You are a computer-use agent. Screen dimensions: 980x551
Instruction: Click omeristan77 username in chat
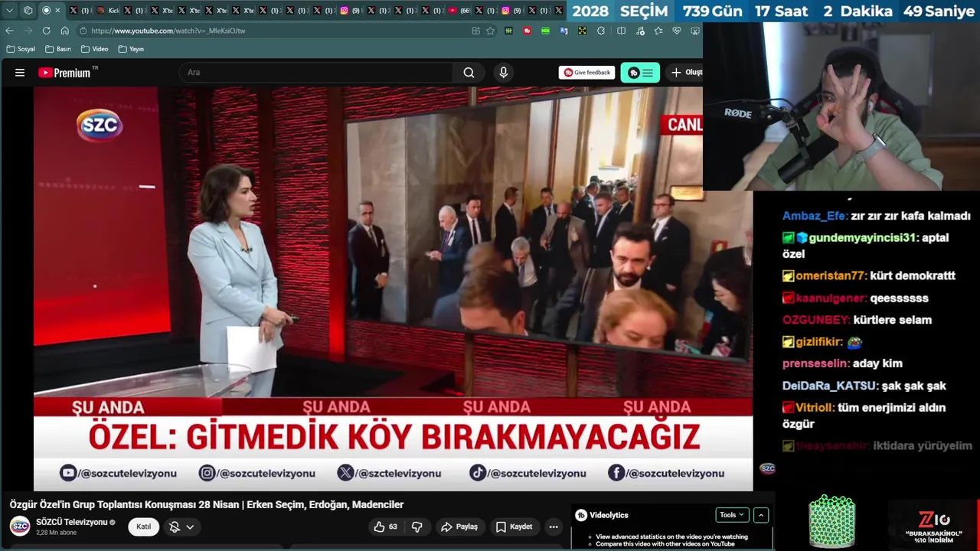[x=831, y=275]
